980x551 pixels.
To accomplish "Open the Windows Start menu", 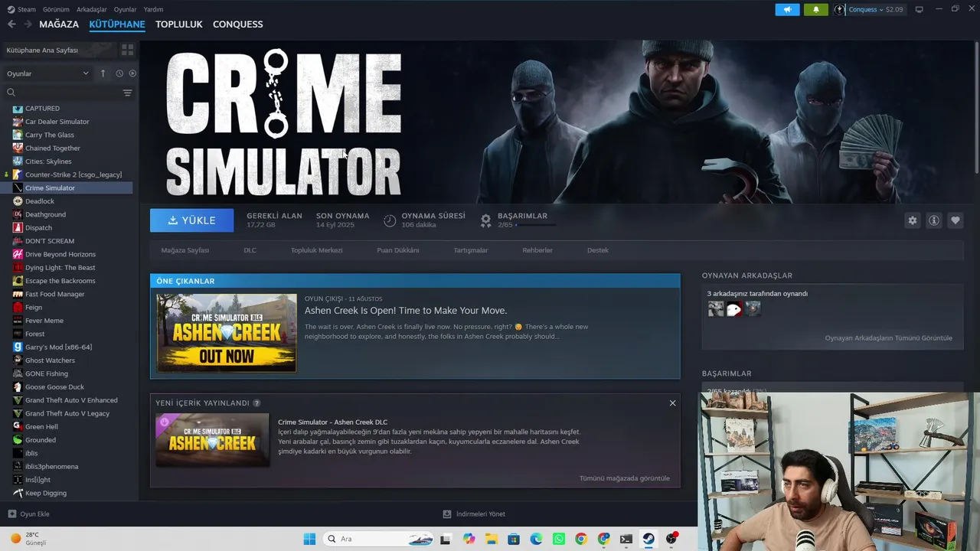I will [x=309, y=539].
